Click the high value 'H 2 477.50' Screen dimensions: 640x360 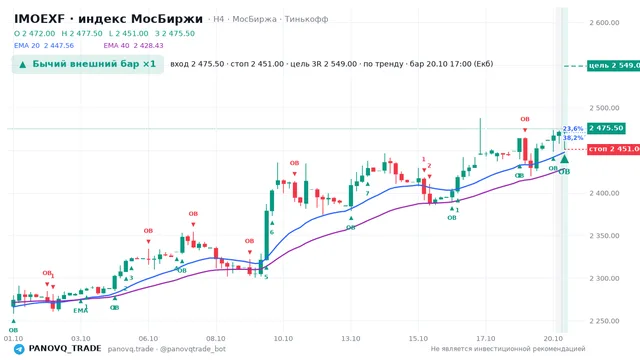82,33
